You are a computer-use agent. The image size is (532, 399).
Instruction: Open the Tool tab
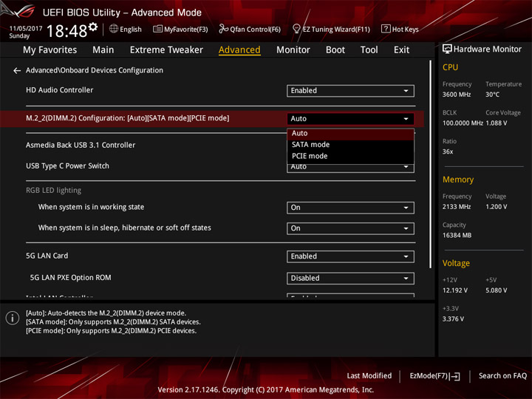point(369,50)
